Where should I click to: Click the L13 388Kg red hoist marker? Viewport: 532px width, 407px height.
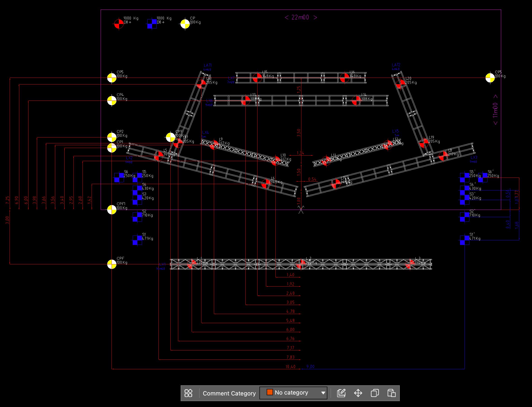246,101
